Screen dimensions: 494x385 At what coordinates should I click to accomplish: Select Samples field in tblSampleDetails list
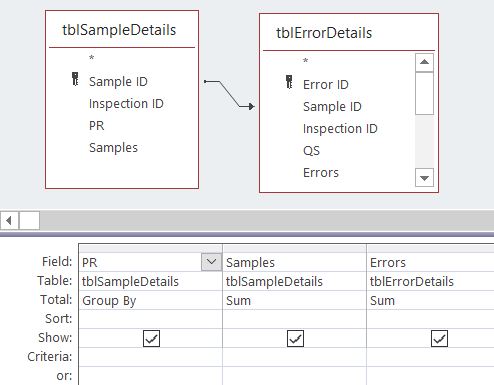click(x=113, y=148)
